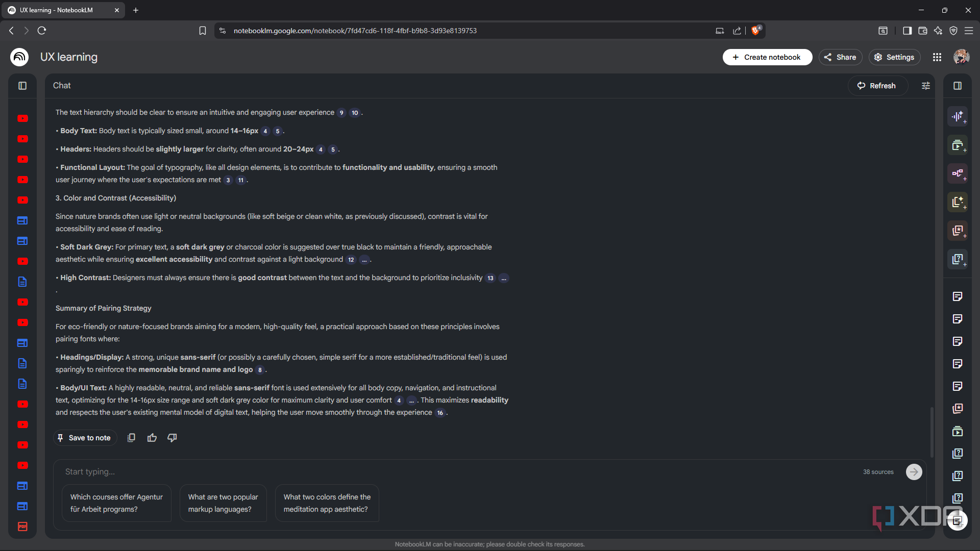The height and width of the screenshot is (551, 980).
Task: Copy the chat response to the clipboard
Action: [131, 438]
